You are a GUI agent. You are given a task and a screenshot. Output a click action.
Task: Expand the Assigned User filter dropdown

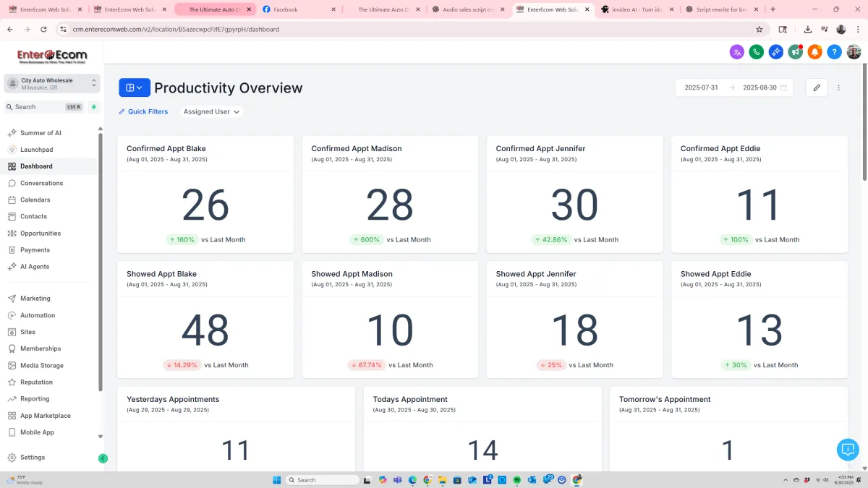coord(211,112)
